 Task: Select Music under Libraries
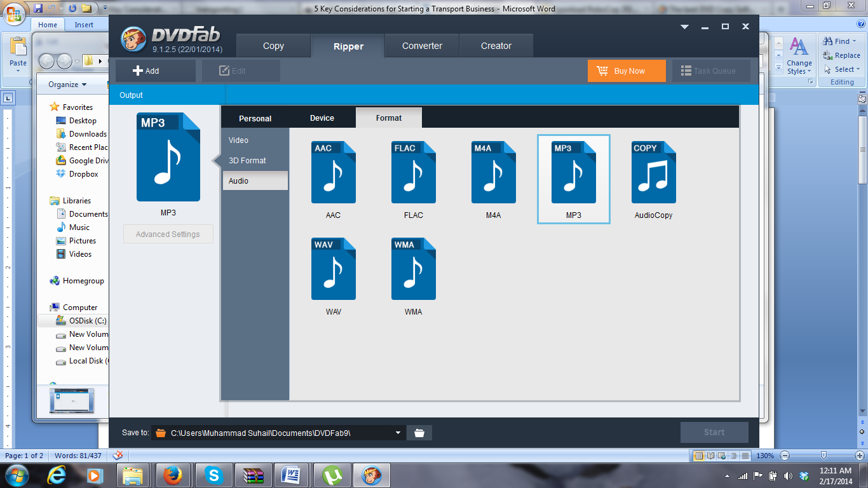73,227
